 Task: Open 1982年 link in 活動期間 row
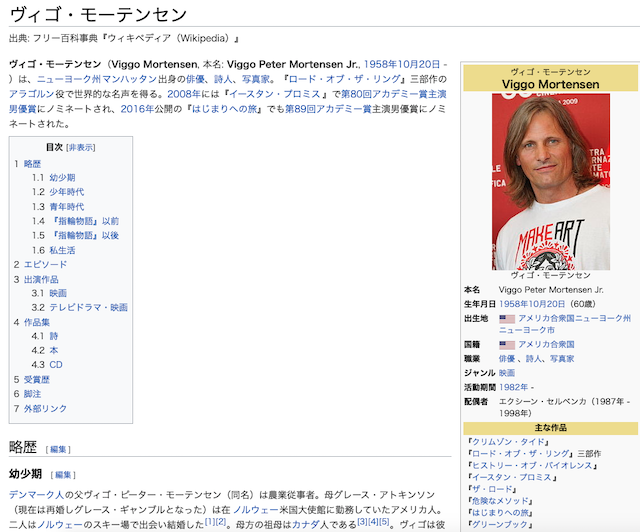[513, 387]
